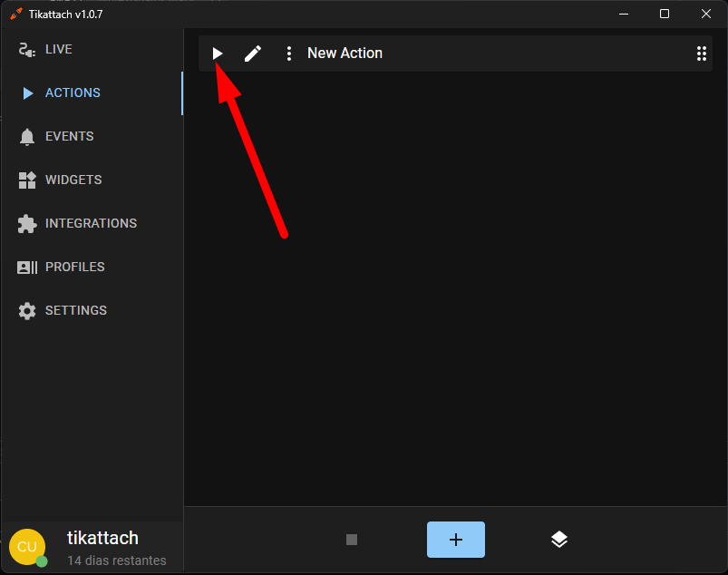Click the settings gear icon
This screenshot has width=728, height=575.
pos(27,311)
